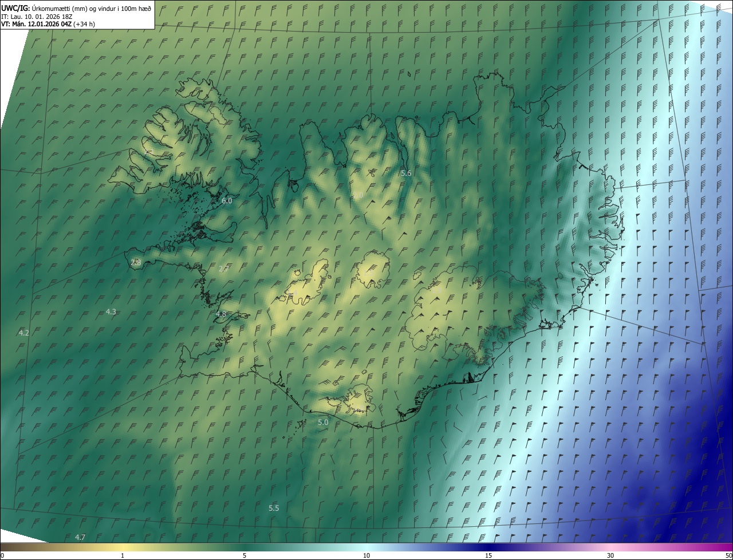Click the 5.5 value label over the southern ocean

click(274, 508)
